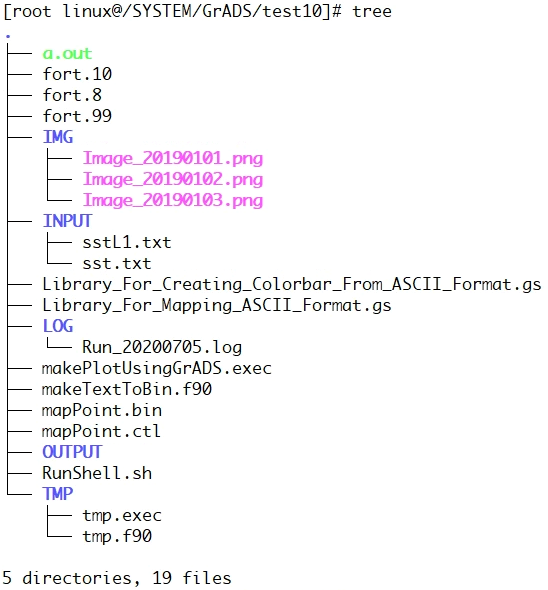Select Image_20190101.png in the tree

pos(173,158)
